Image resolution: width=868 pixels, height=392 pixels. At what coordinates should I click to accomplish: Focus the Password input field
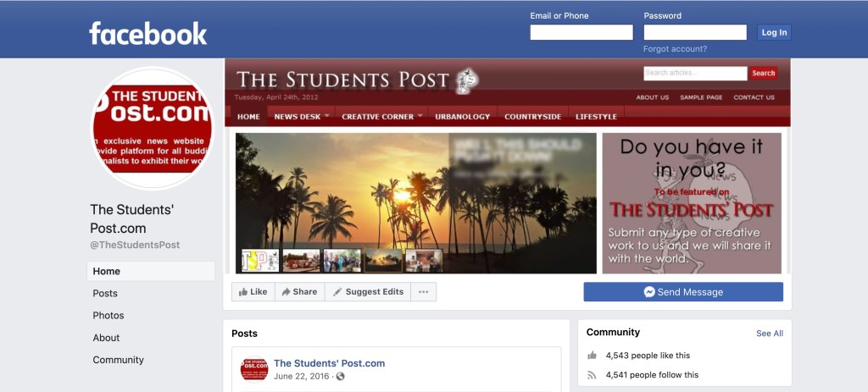(x=695, y=33)
